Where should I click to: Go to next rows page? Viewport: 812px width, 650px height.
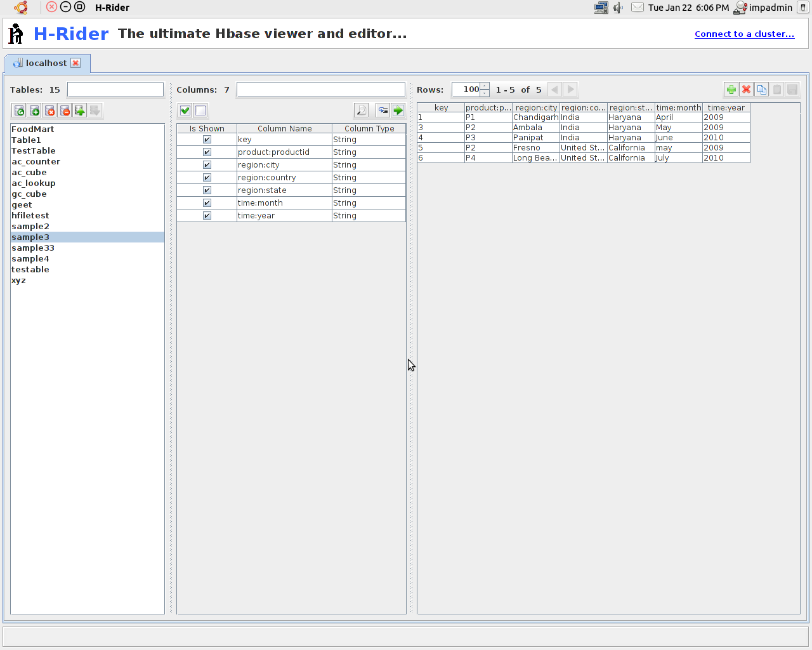[x=570, y=90]
